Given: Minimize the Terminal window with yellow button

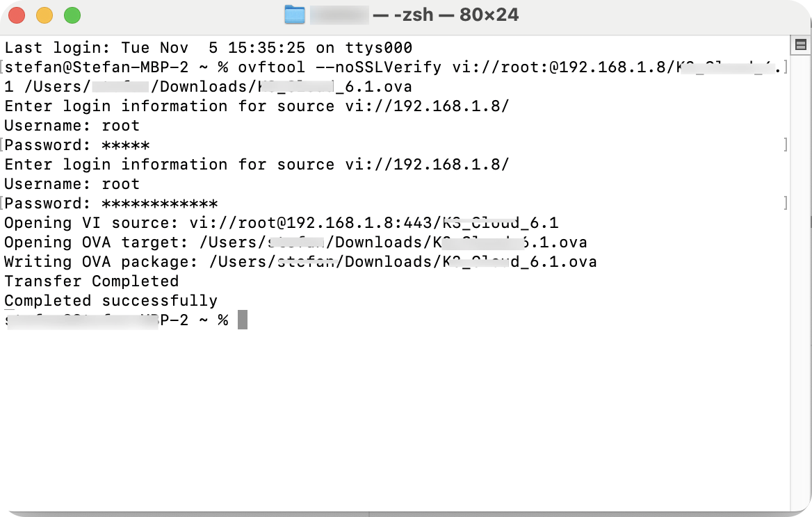Looking at the screenshot, I should (x=44, y=15).
